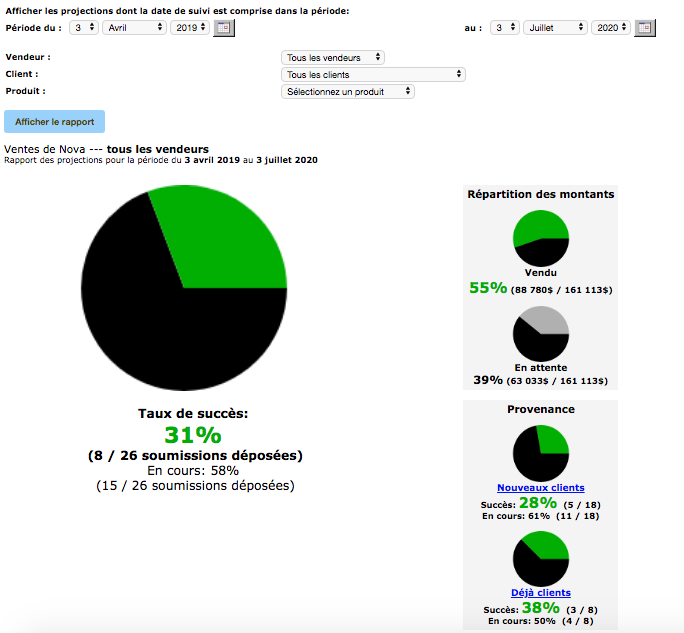Open the 2019 start year dropdown

190,27
